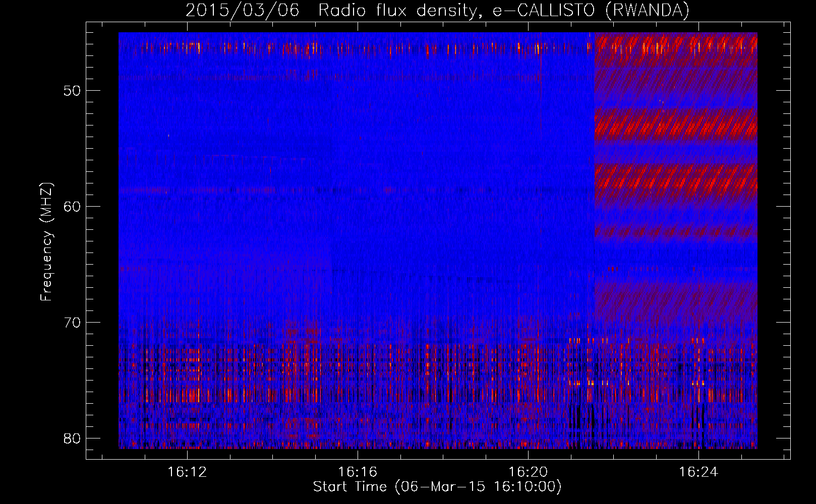Click the "80" frequency tick label
The width and height of the screenshot is (816, 504).
tap(73, 438)
